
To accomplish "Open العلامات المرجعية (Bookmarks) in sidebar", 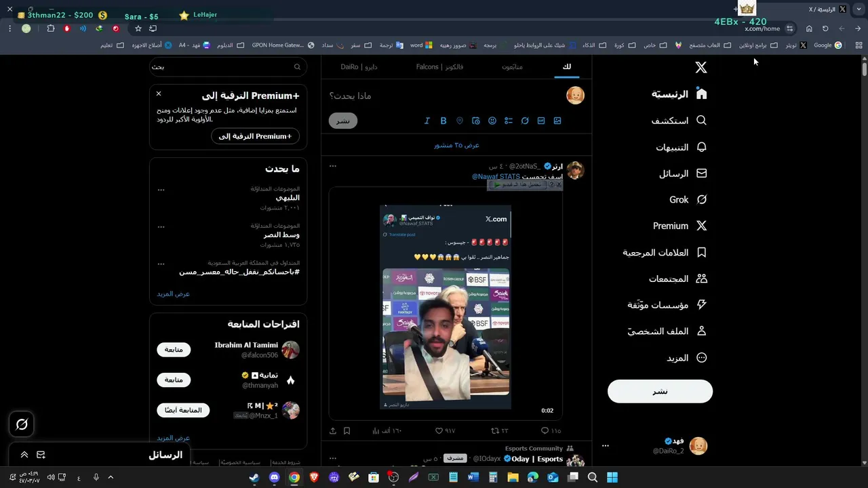I will point(665,252).
